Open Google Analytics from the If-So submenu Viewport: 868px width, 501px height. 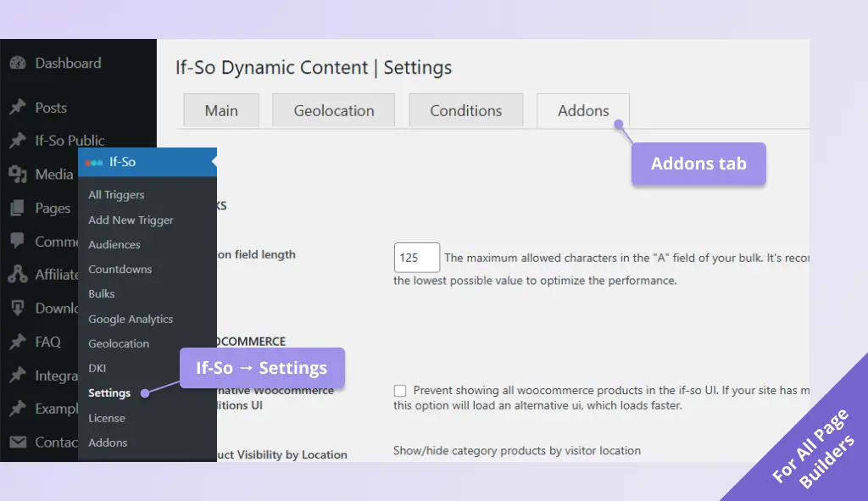131,319
